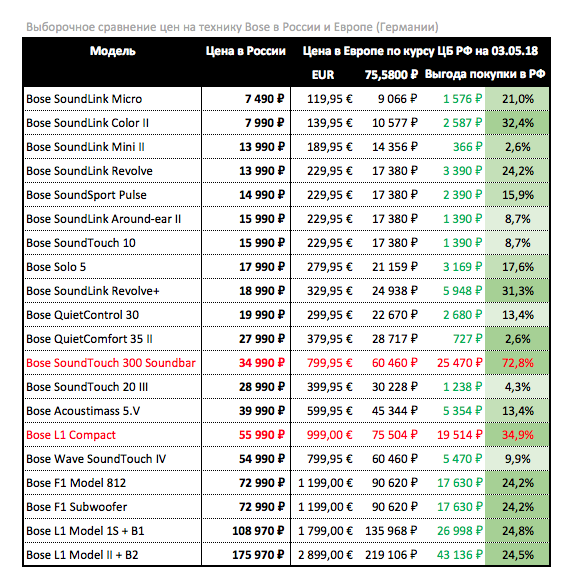Viewport: 578px width, 582px height.
Task: Click the 379,95 € price cell
Action: pos(330,339)
